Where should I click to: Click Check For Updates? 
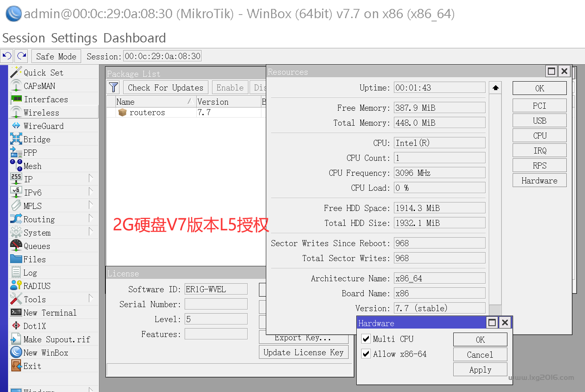click(x=166, y=88)
